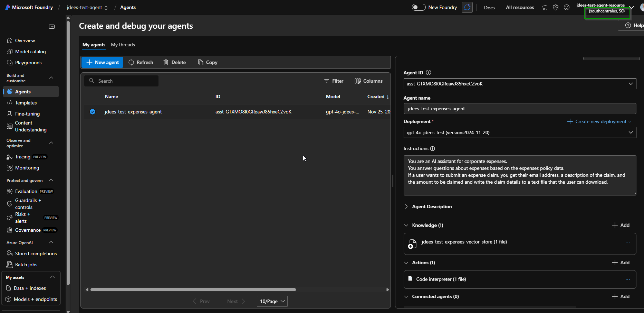Switch to the My threads tab
Viewport: 644px width, 313px height.
(x=123, y=45)
